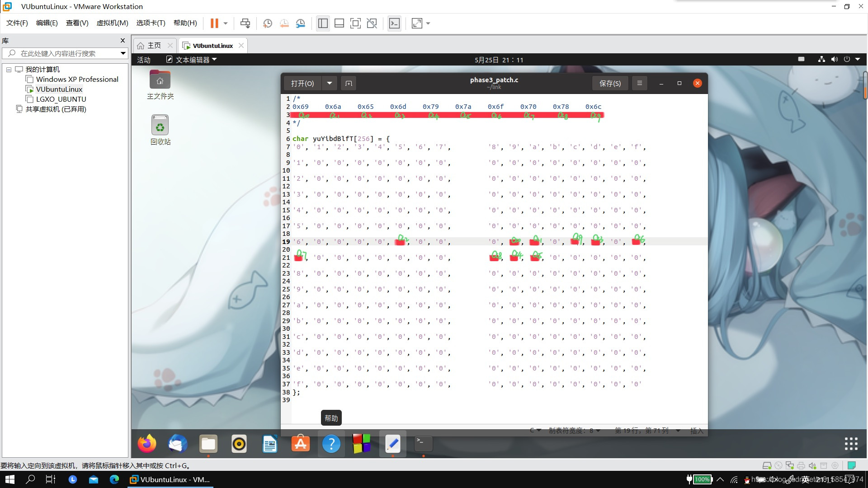This screenshot has height=488, width=868.
Task: Open the Files manager from the dock
Action: 208,444
